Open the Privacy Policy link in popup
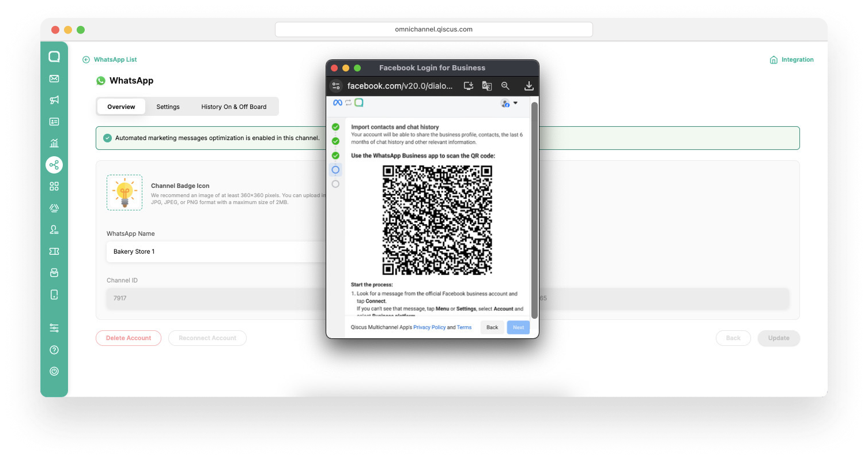 [x=429, y=327]
